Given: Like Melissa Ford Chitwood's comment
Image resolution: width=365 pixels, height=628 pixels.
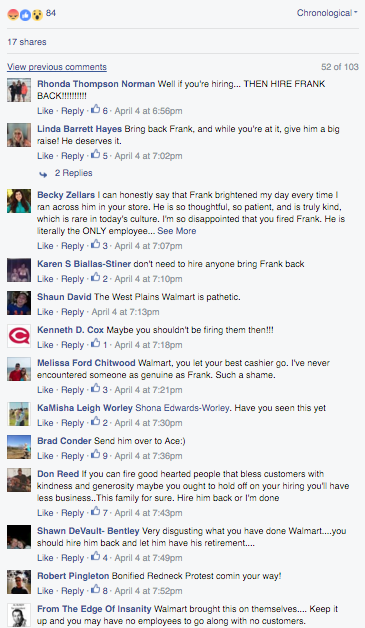Looking at the screenshot, I should tap(45, 390).
